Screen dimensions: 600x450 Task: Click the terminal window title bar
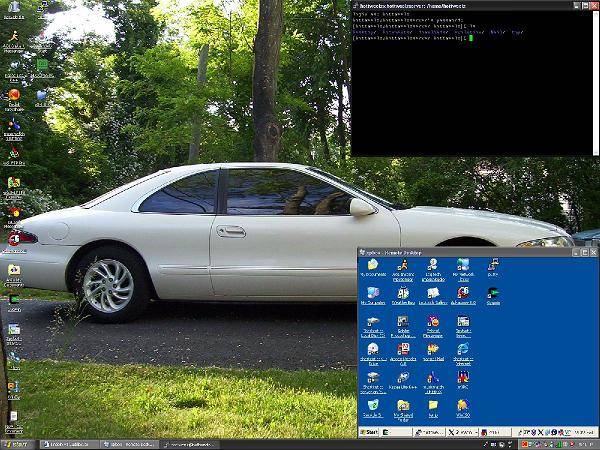click(x=461, y=6)
